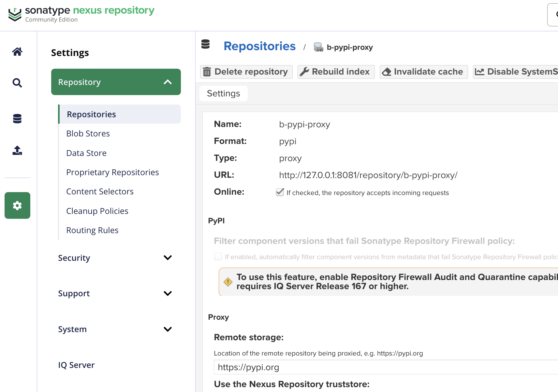Toggle the Online checkbox

click(280, 192)
